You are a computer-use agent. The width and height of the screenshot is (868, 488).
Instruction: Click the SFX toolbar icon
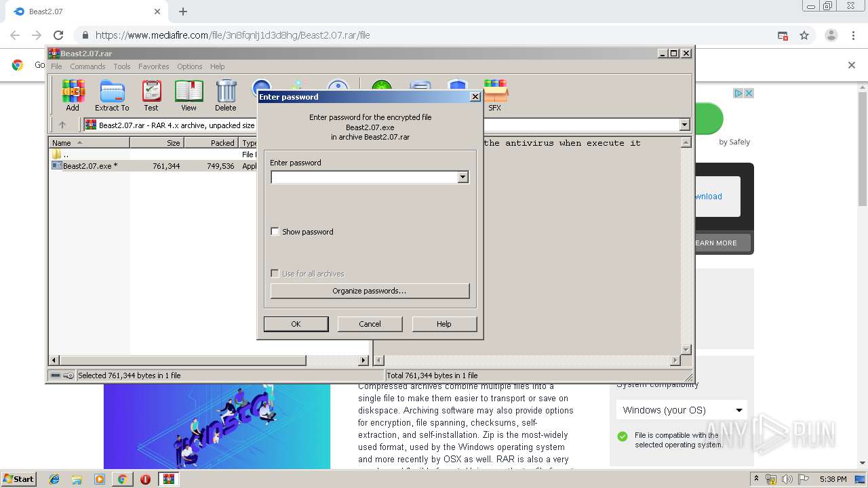pos(495,96)
